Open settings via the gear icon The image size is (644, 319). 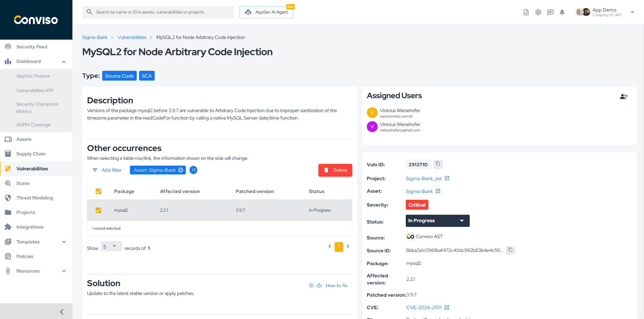(x=538, y=12)
